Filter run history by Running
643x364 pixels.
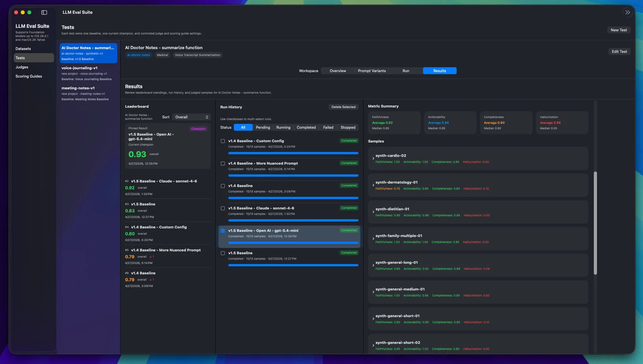pos(283,127)
